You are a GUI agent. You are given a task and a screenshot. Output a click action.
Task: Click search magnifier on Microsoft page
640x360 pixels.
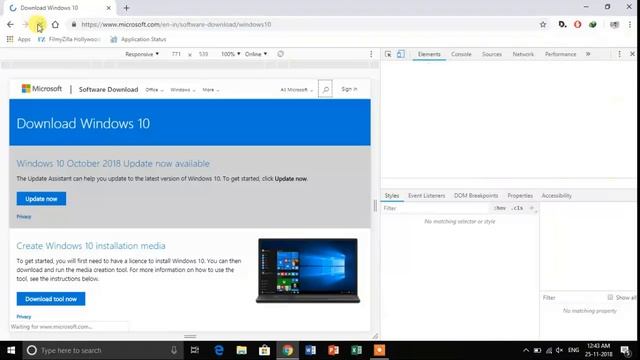coord(325,89)
